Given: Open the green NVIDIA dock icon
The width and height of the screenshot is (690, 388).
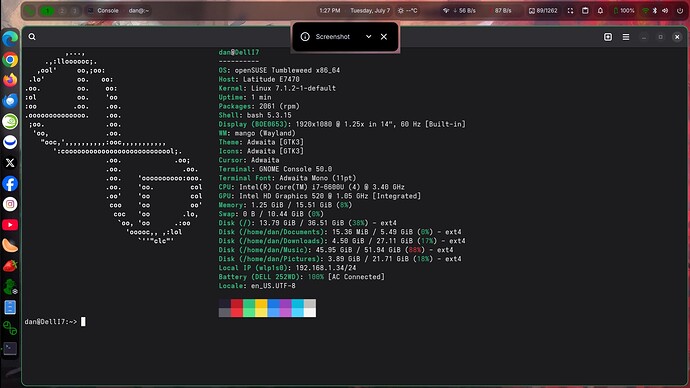Looking at the screenshot, I should (10, 121).
